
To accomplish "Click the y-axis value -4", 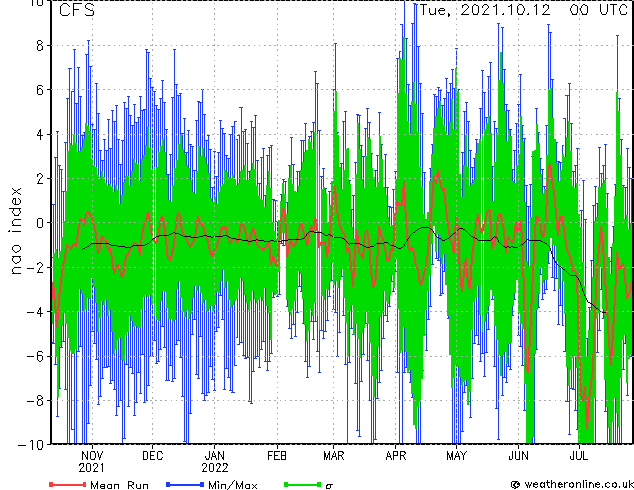I will pyautogui.click(x=35, y=312).
